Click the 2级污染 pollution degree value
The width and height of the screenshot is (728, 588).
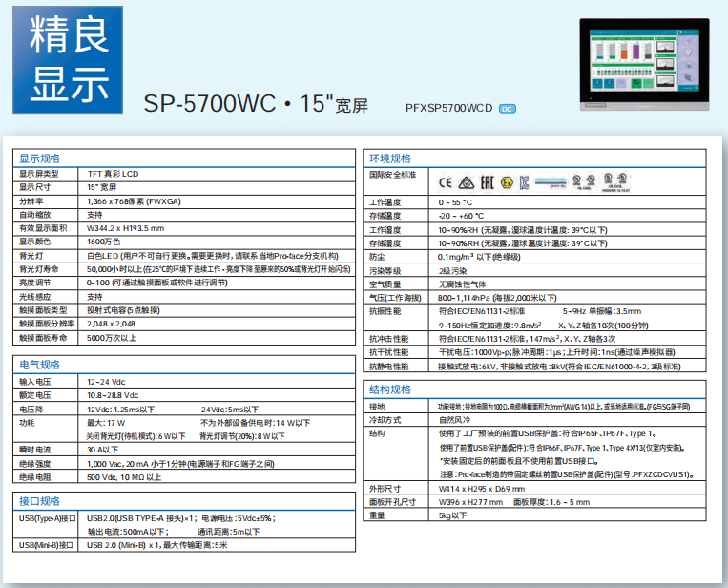pyautogui.click(x=452, y=271)
